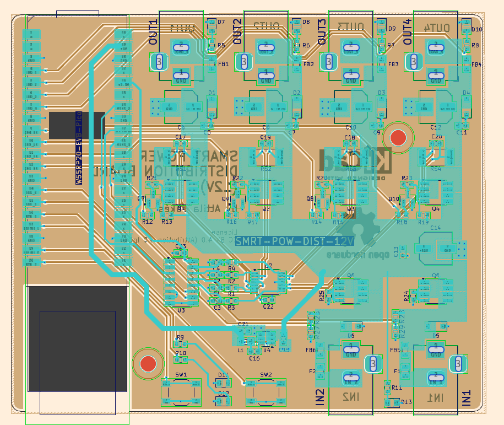
Task: Select the GND pad of OUT4 connector
Action: [x=436, y=76]
